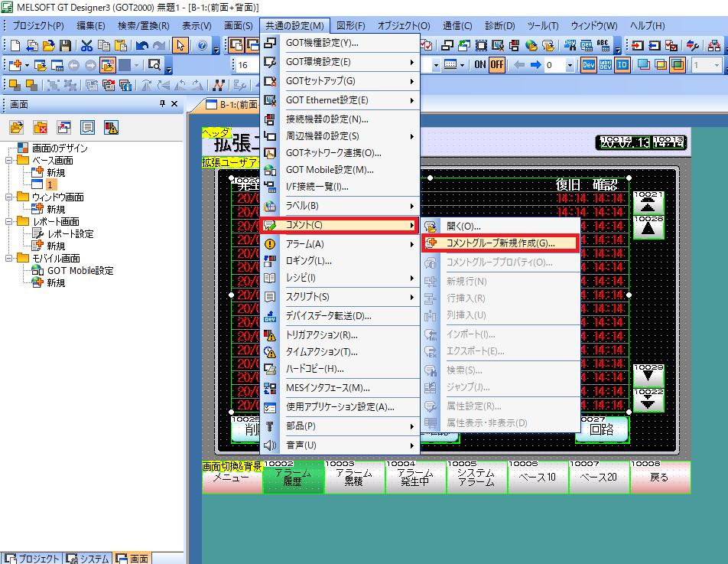Click the 回路 button on the canvas
Screen dimensions: 728x564
[x=602, y=430]
